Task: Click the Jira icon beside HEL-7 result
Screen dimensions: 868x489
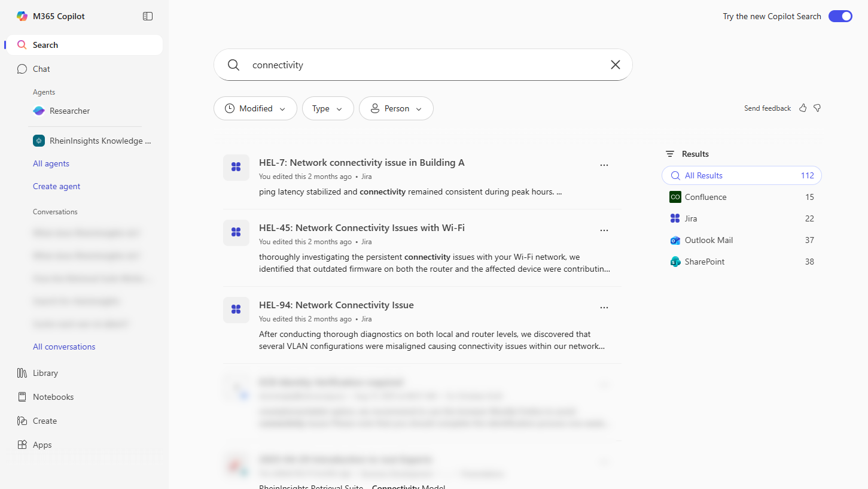Action: coord(236,168)
